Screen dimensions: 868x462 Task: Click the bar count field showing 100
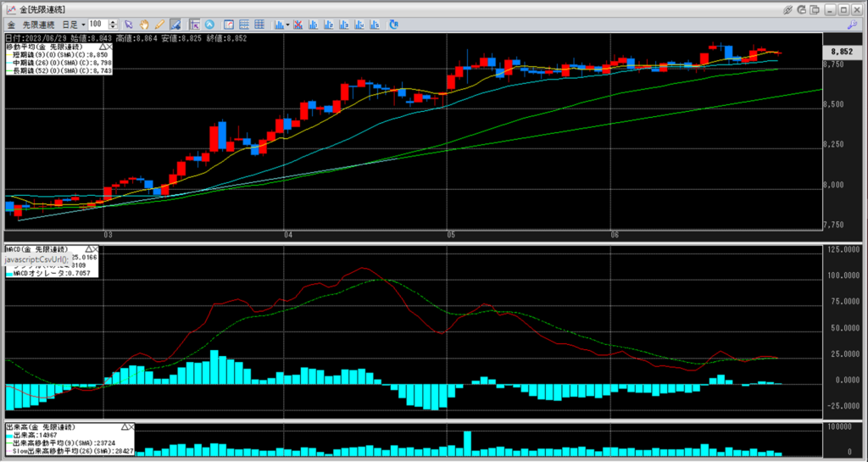(97, 25)
